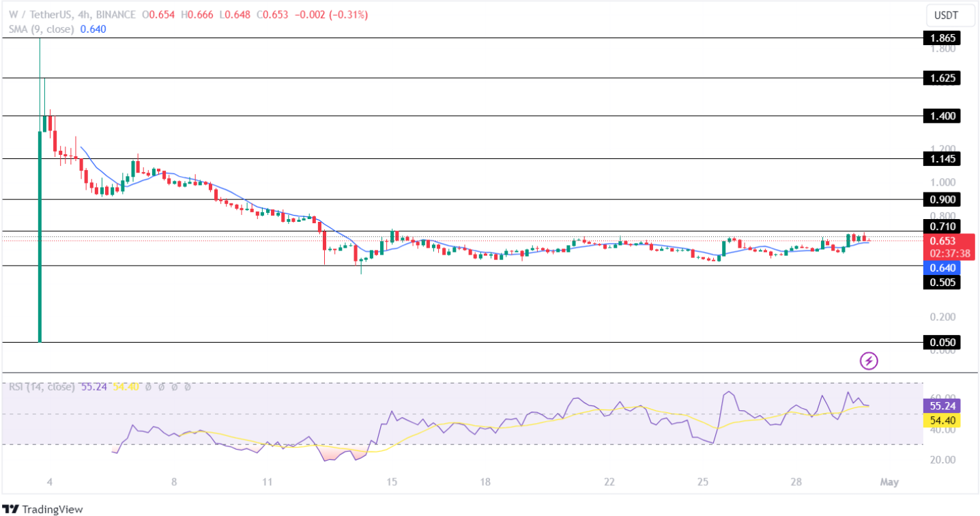This screenshot has height=516, width=980.
Task: Click the 28 date on time axis
Action: pyautogui.click(x=796, y=482)
